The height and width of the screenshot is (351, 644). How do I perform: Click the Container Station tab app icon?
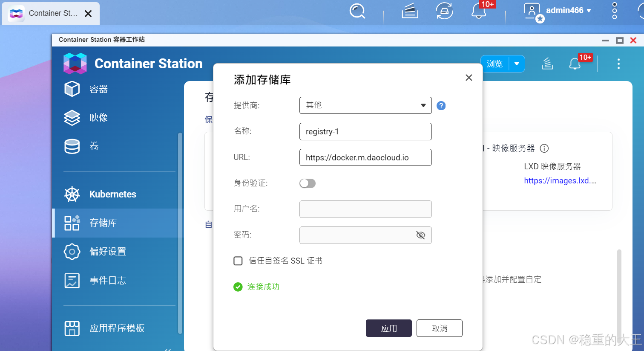point(16,14)
